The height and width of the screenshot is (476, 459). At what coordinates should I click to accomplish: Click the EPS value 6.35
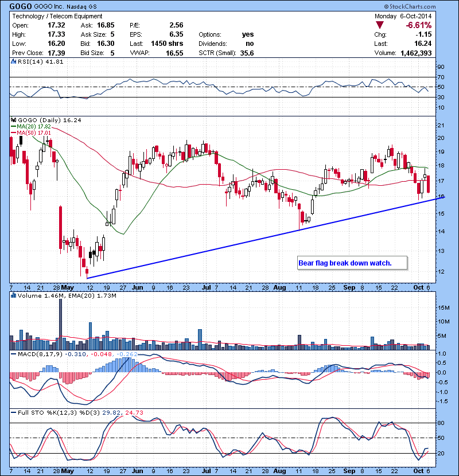coord(177,34)
